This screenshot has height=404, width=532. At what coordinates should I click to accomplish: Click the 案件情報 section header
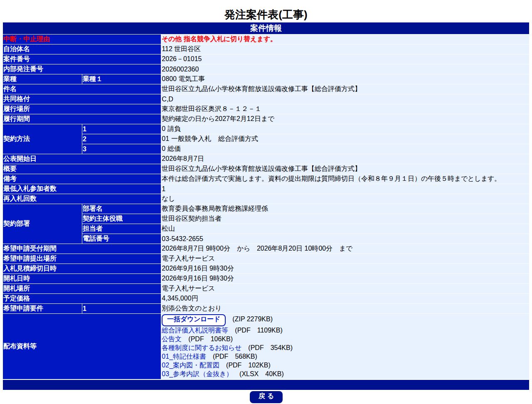click(x=266, y=28)
